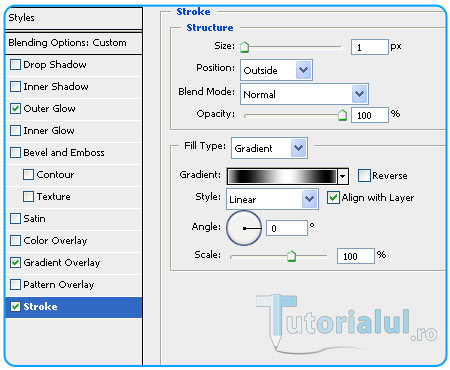The width and height of the screenshot is (450, 370).
Task: Select the Pattern Overlay row label
Action: [59, 285]
